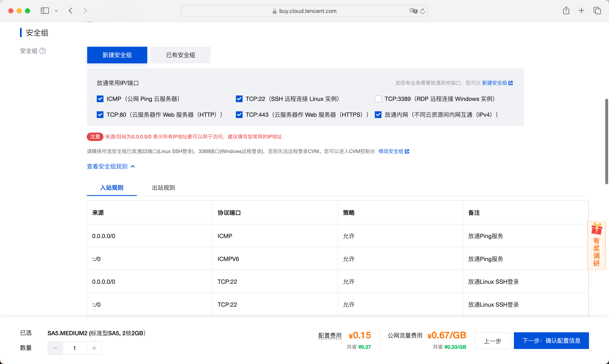Screen dimensions: 609x364
Task: Open the sidebar dropdown chevron
Action: click(x=57, y=11)
